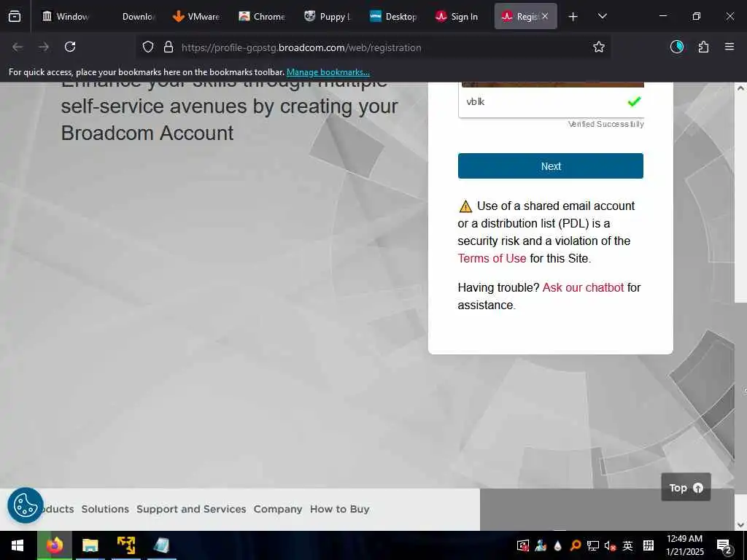This screenshot has width=747, height=560.
Task: Open a new tab with plus button
Action: (573, 17)
